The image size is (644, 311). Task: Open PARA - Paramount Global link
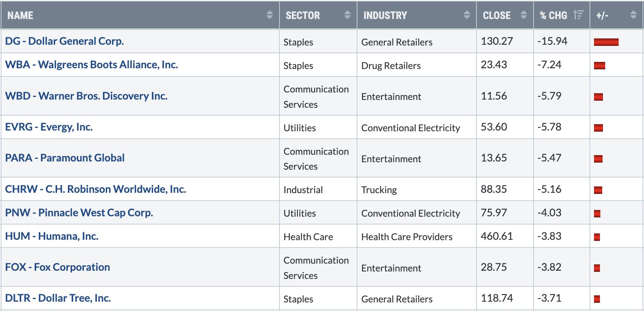[x=65, y=158]
